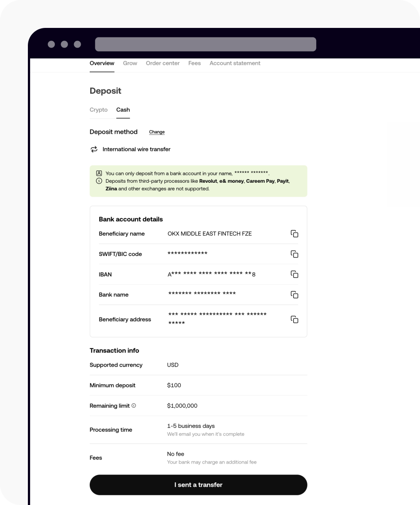
Task: Copy the IBAN number
Action: pyautogui.click(x=294, y=274)
